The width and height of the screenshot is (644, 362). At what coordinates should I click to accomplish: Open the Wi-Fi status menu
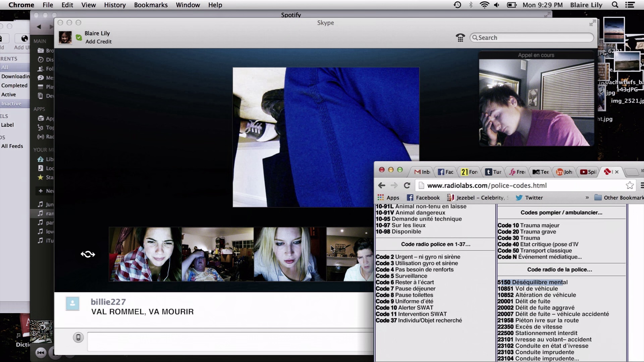point(484,5)
